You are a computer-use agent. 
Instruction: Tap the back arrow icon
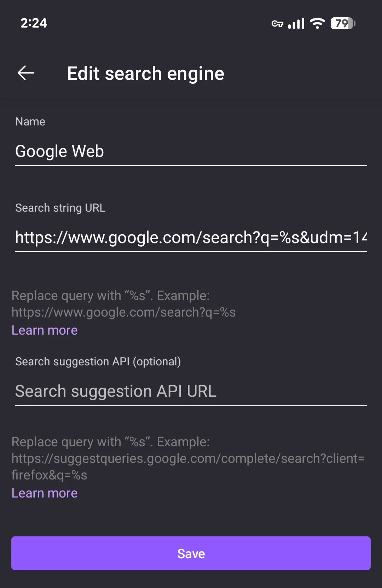click(x=26, y=73)
